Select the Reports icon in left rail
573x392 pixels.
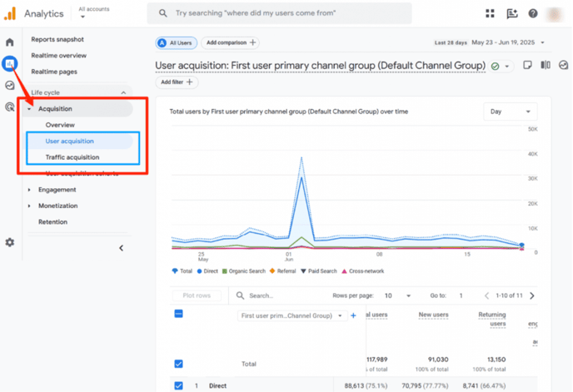(10, 63)
